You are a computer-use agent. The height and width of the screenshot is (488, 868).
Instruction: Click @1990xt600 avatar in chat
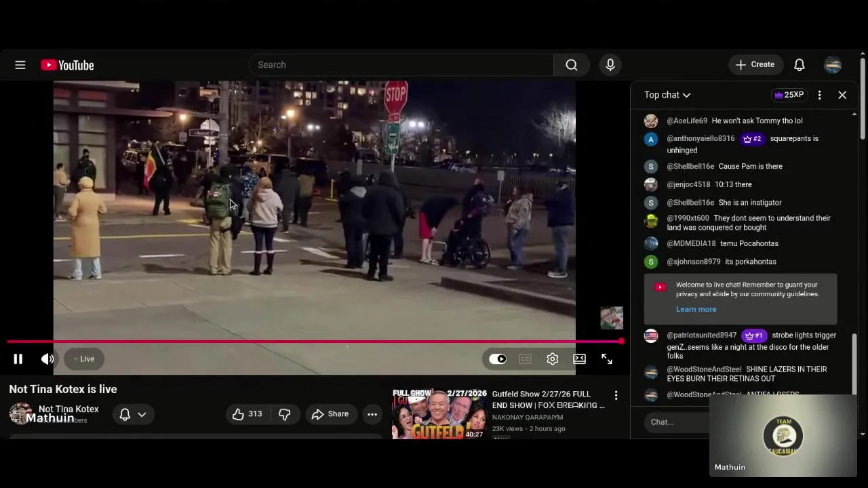click(x=651, y=221)
